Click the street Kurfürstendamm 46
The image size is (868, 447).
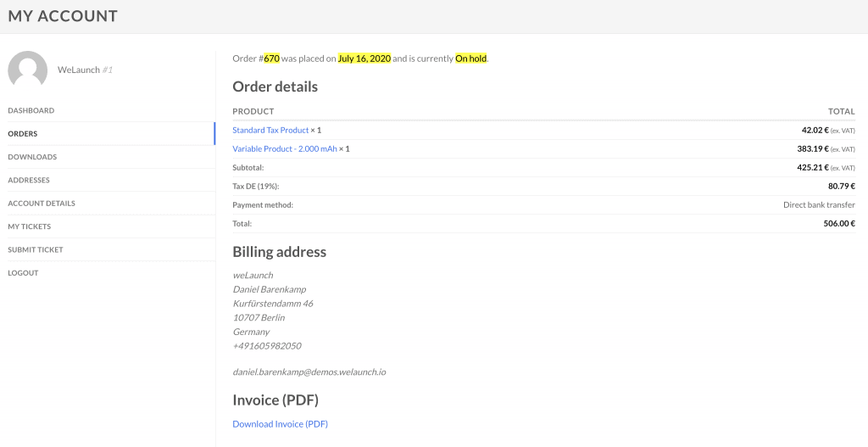pos(273,304)
